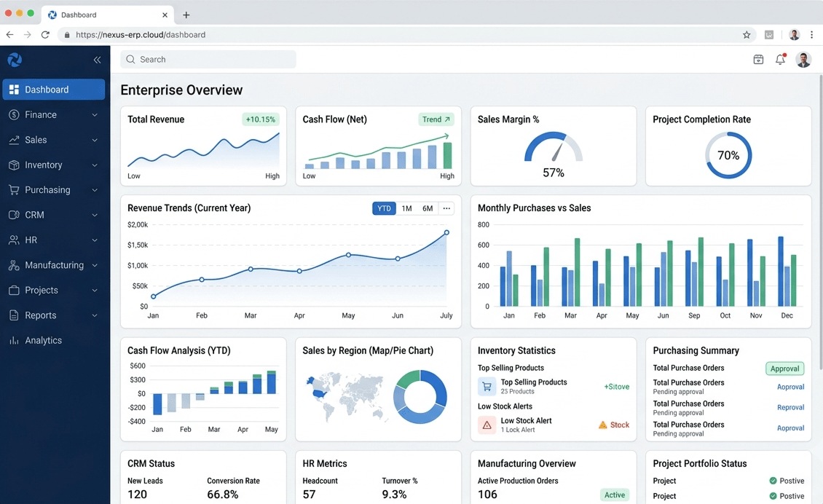Image resolution: width=823 pixels, height=504 pixels.
Task: Click the Low Stock Alert warning icon
Action: point(487,425)
